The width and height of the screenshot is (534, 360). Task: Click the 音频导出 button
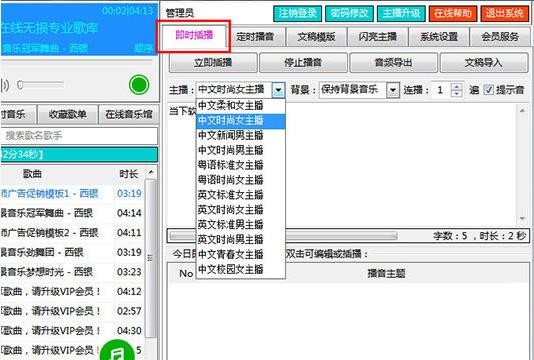(394, 63)
